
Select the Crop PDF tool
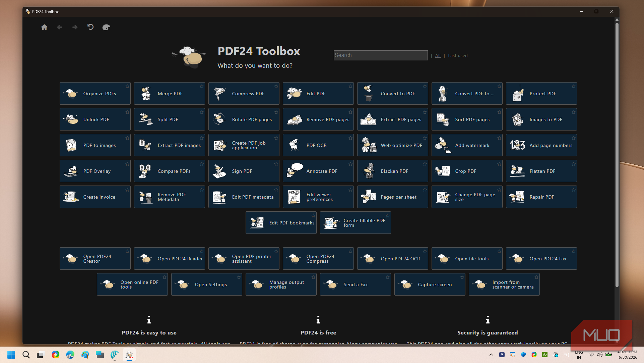467,171
